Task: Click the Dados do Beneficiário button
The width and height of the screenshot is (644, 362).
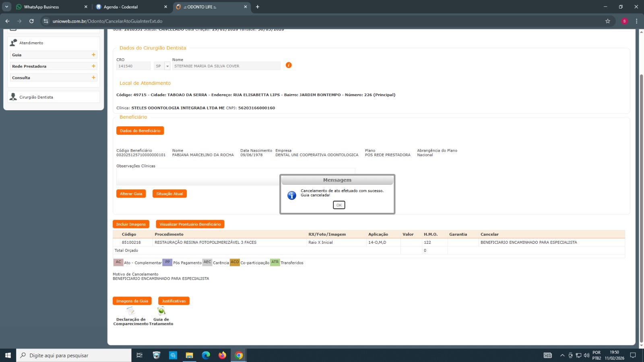Action: pyautogui.click(x=140, y=131)
